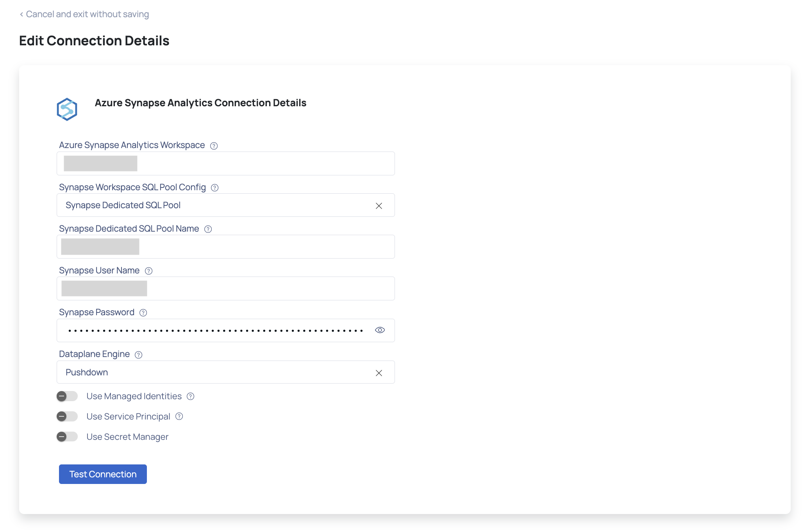Open help for Azure Synapse Analytics Workspace
Viewport: 811px width, 532px height.
point(214,146)
